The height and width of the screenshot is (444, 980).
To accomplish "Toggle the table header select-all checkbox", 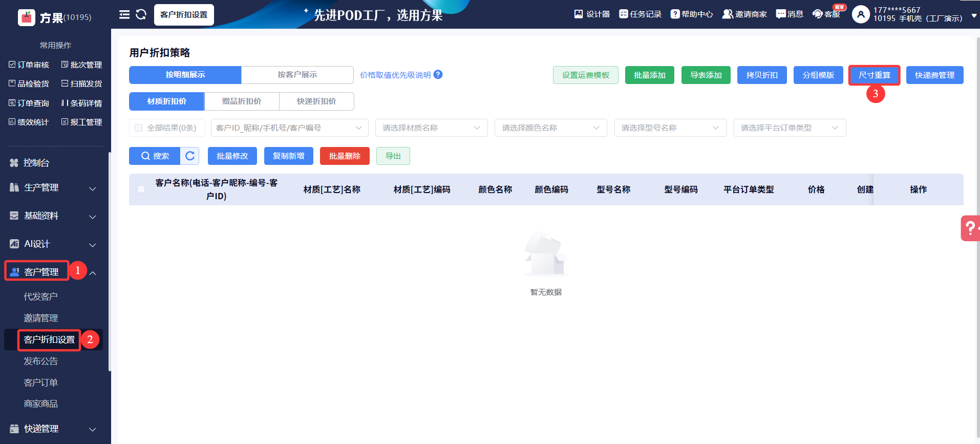I will coord(141,189).
